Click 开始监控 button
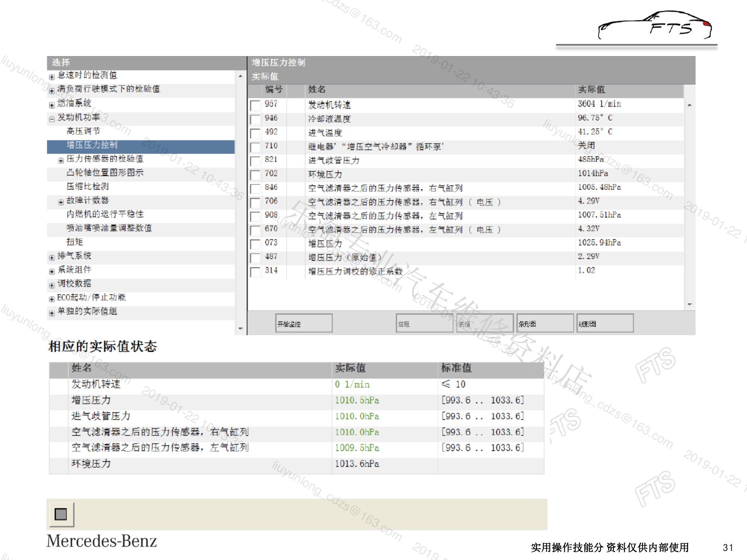Screen dimensions: 747x560 pos(304,323)
